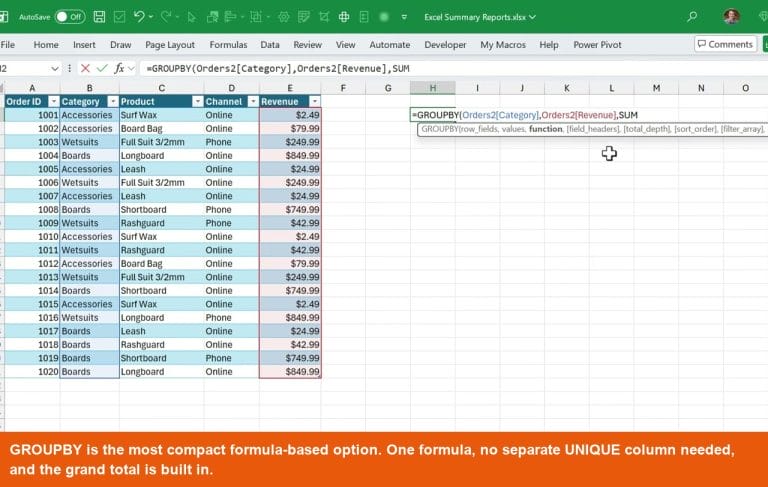Switch to the Review ribbon tab
Image resolution: width=768 pixels, height=487 pixels.
(308, 45)
